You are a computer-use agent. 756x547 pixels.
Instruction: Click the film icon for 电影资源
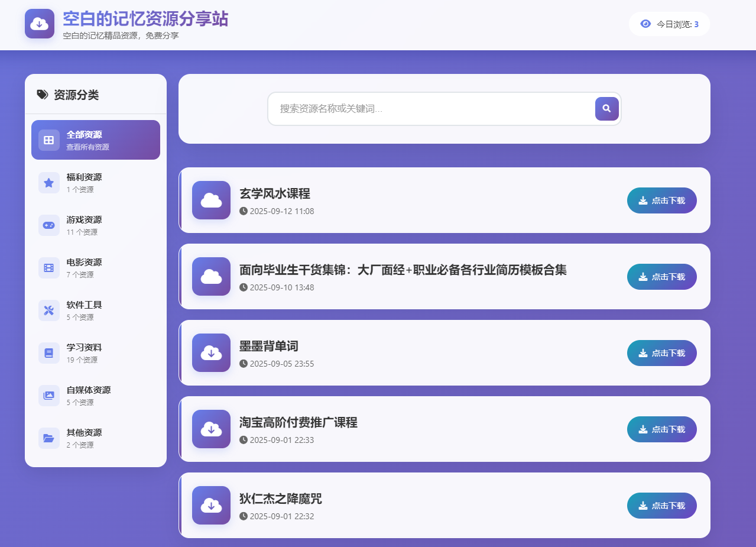pos(48,268)
